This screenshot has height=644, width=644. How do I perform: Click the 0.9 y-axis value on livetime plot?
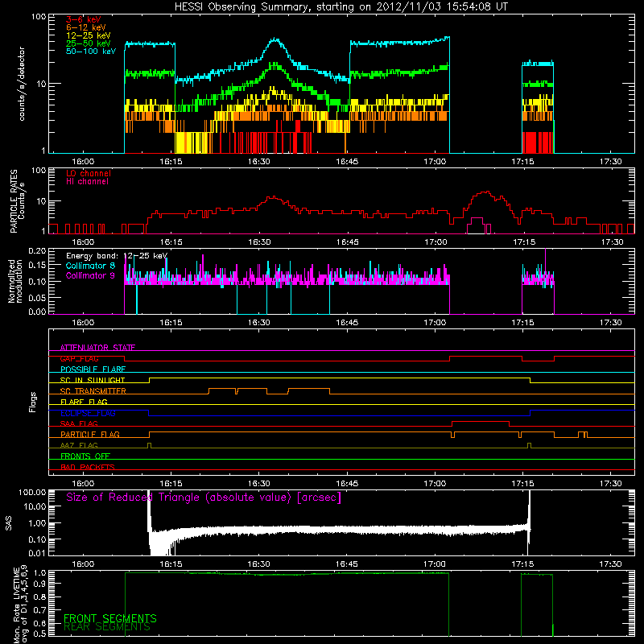[39, 583]
